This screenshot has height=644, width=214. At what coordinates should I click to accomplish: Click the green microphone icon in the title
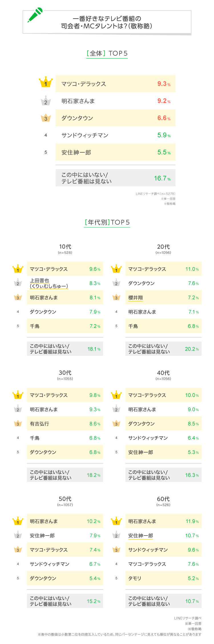[35, 15]
